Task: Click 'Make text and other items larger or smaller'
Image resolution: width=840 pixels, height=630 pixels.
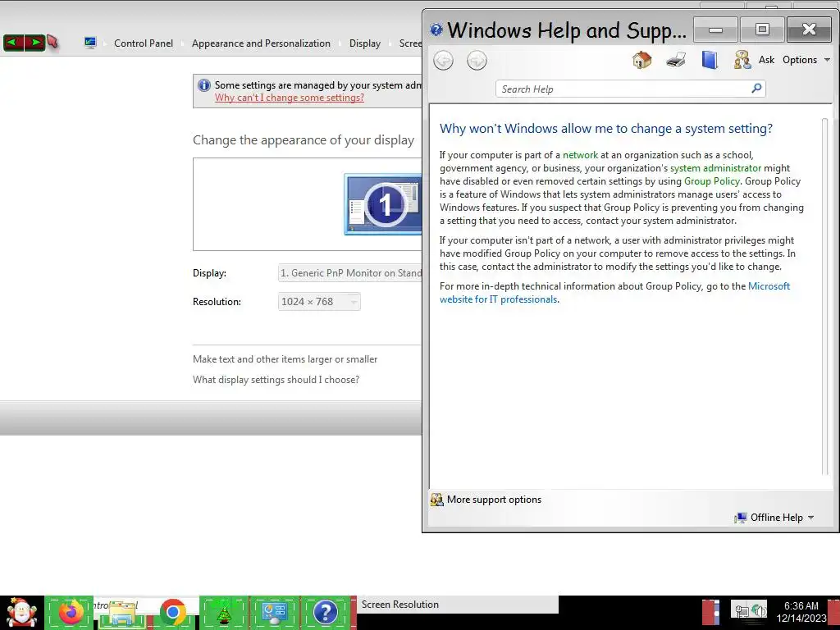Action: point(285,359)
